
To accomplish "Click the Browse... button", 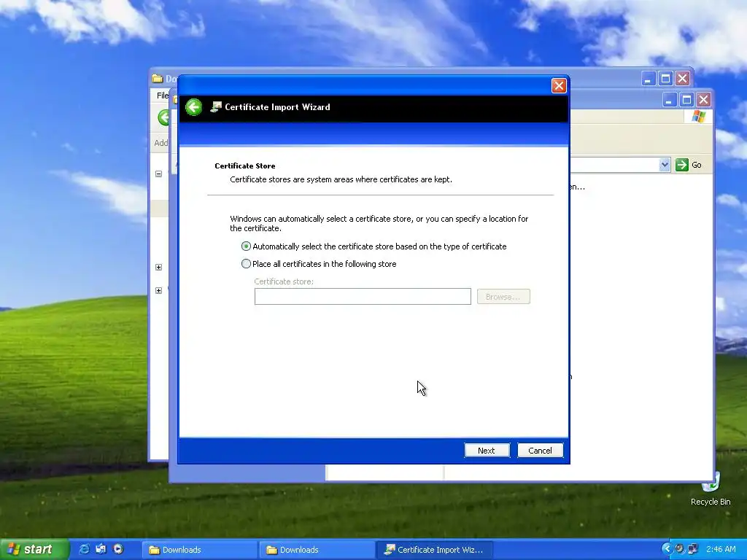I will [x=503, y=297].
